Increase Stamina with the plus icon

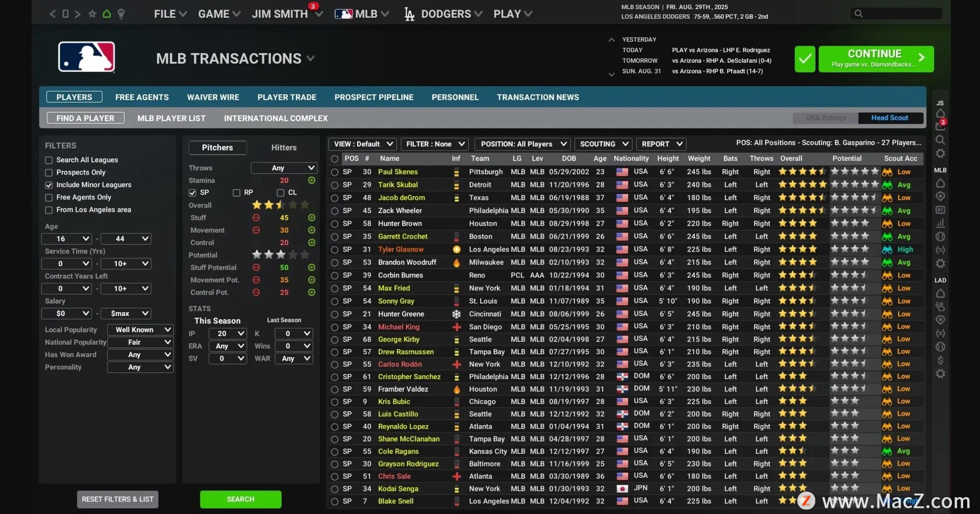point(311,180)
